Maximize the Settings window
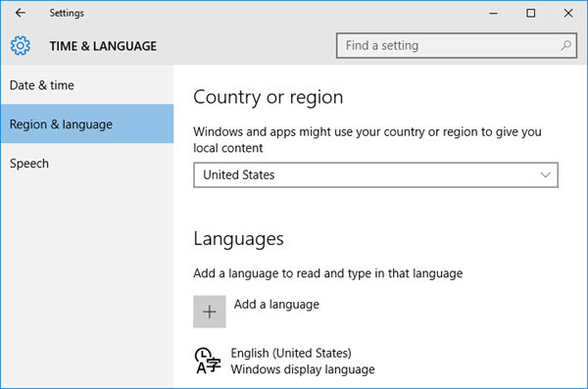This screenshot has width=588, height=389. (x=530, y=13)
